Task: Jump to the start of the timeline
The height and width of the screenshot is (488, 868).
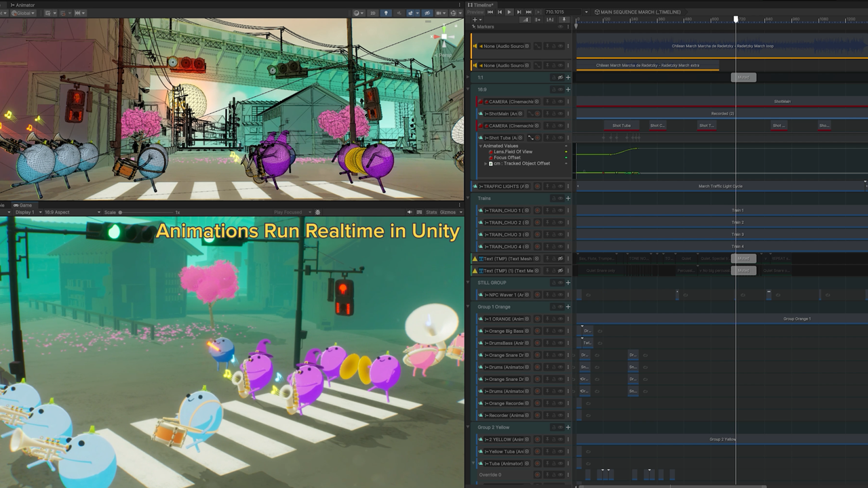Action: [x=490, y=12]
